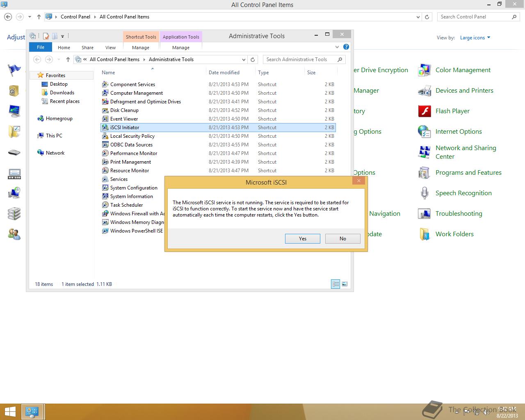Switch to the View ribbon tab
Viewport: 525px width, 420px height.
(110, 48)
